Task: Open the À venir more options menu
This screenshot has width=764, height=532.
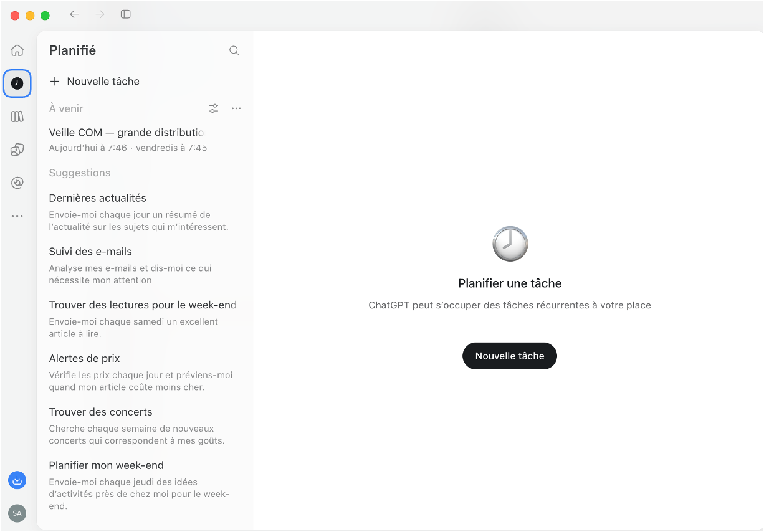Action: click(x=236, y=108)
